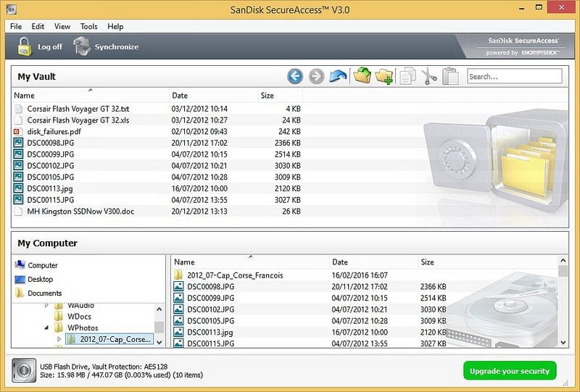The image size is (580, 392).
Task: Select DSC00098.JPG in My Computer list
Action: click(210, 287)
